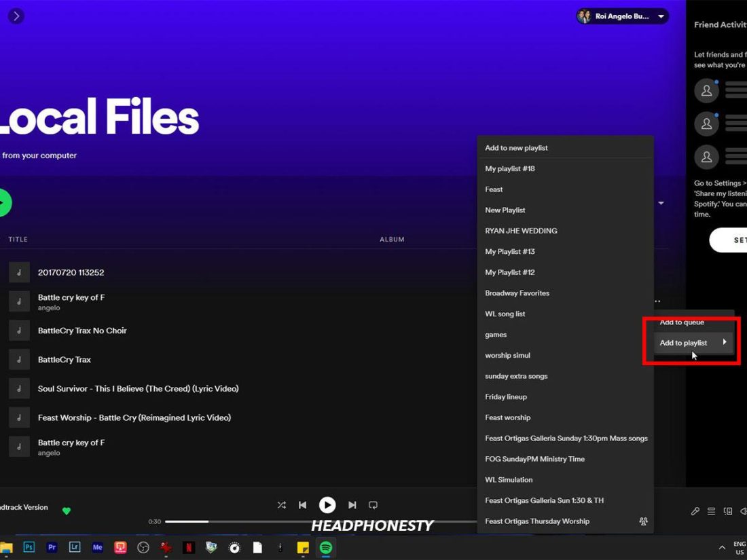Viewport: 747px width, 560px height.
Task: Click the Settings button in Friend Activity panel
Action: coord(729,240)
